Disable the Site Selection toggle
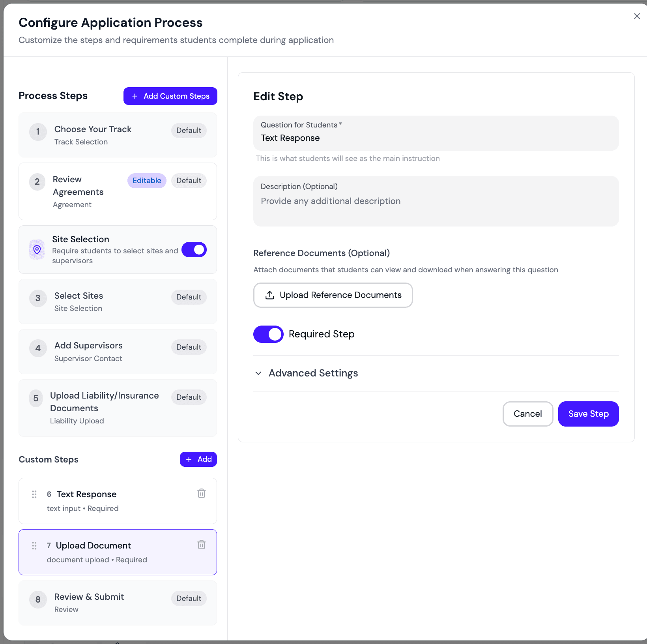 [194, 249]
